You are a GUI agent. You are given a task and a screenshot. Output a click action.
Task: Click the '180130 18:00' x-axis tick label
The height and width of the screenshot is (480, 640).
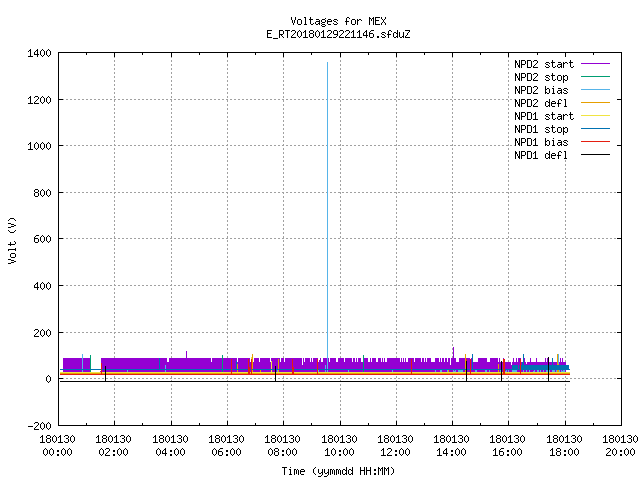pyautogui.click(x=564, y=446)
